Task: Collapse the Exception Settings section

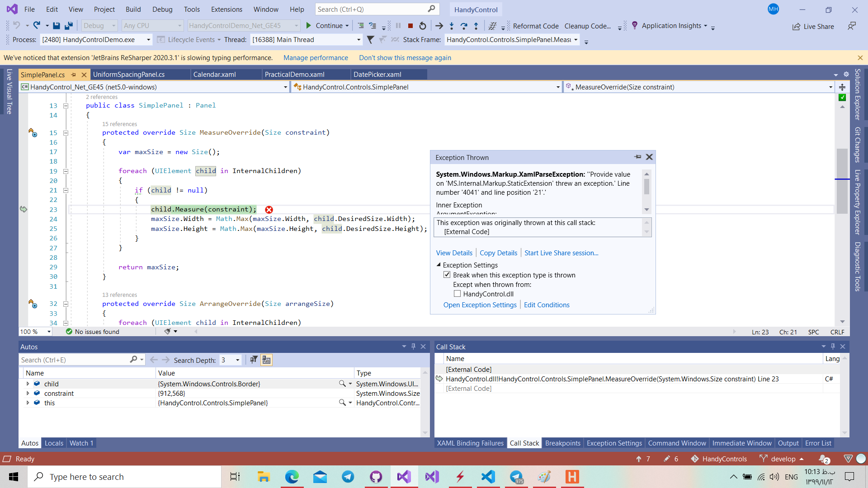Action: (x=439, y=265)
